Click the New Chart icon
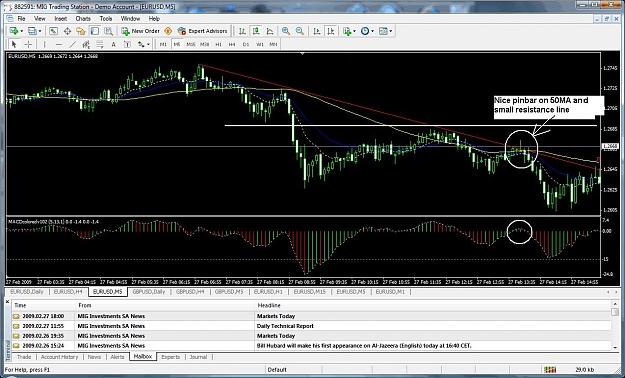 (x=14, y=31)
